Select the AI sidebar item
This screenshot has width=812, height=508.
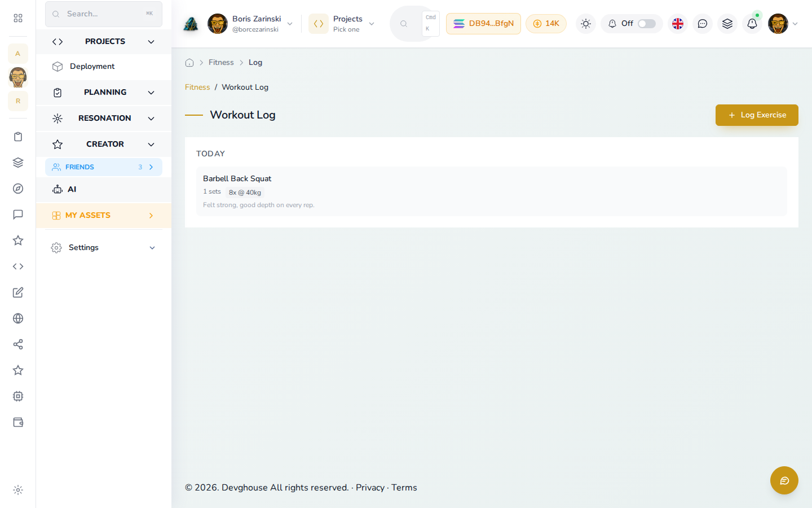(104, 190)
